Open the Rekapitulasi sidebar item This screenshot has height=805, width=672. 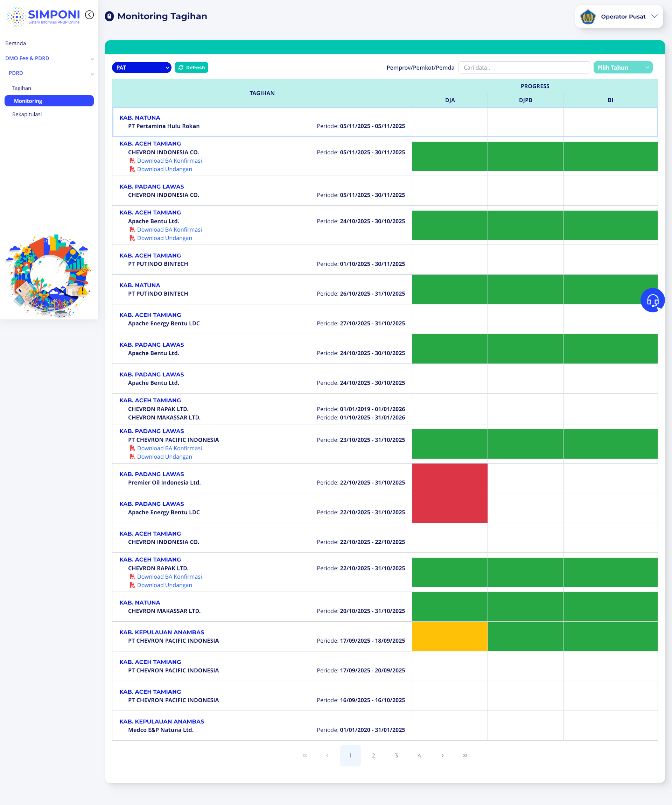(x=27, y=114)
